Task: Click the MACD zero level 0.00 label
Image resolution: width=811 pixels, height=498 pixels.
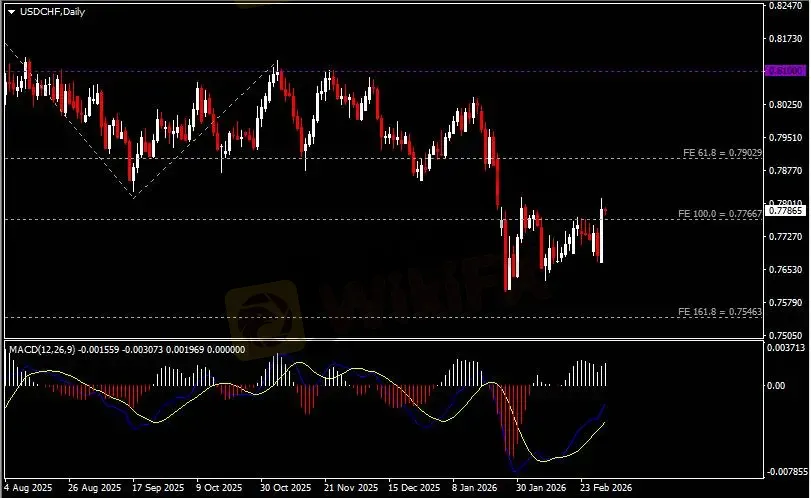Action: coord(776,386)
